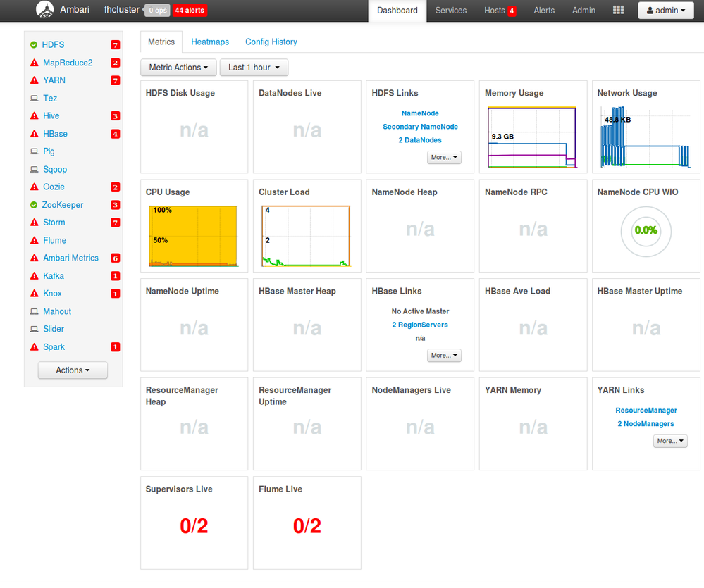This screenshot has width=704, height=588.
Task: Open the 2 RegionServers link
Action: click(420, 325)
